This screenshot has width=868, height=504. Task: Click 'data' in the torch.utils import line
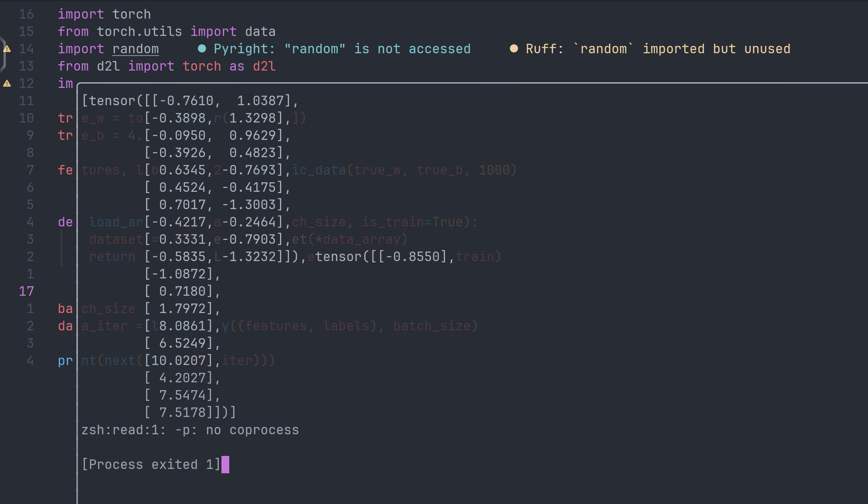(x=260, y=32)
